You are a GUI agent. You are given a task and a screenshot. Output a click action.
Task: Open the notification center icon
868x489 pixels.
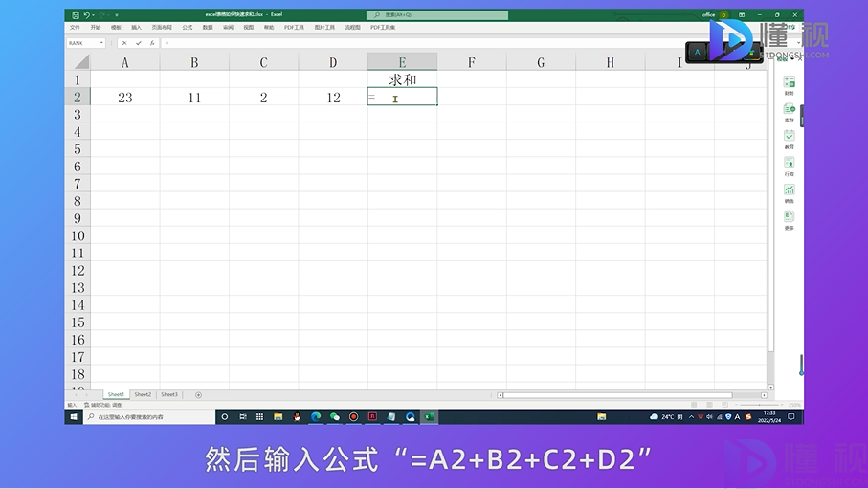791,417
